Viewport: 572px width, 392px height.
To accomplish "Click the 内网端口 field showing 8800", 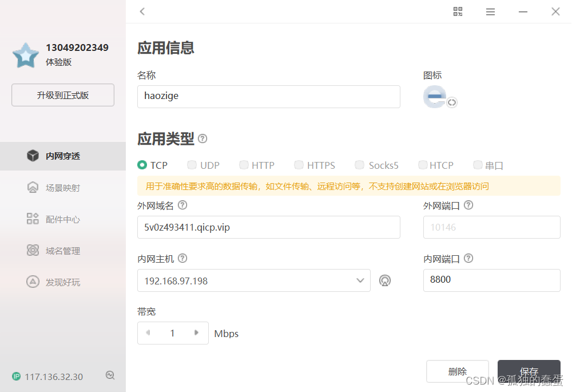I will pyautogui.click(x=492, y=280).
